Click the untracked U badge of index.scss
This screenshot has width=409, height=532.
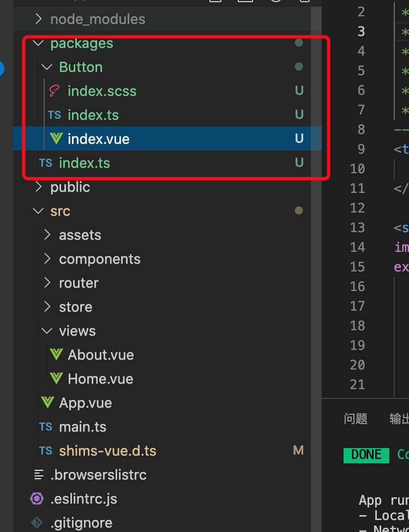[x=299, y=90]
